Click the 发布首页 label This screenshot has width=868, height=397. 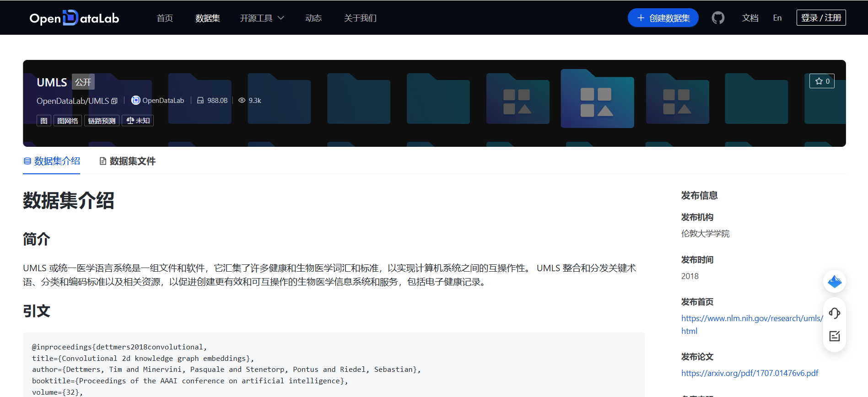[x=697, y=301]
